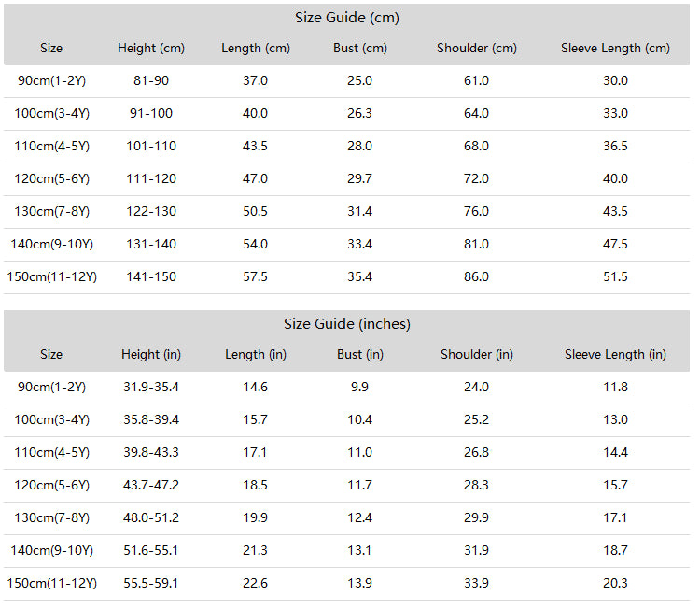Screen dimensions: 700x609
Task: Click the 13.9 bust in inches
Action: pos(360,584)
